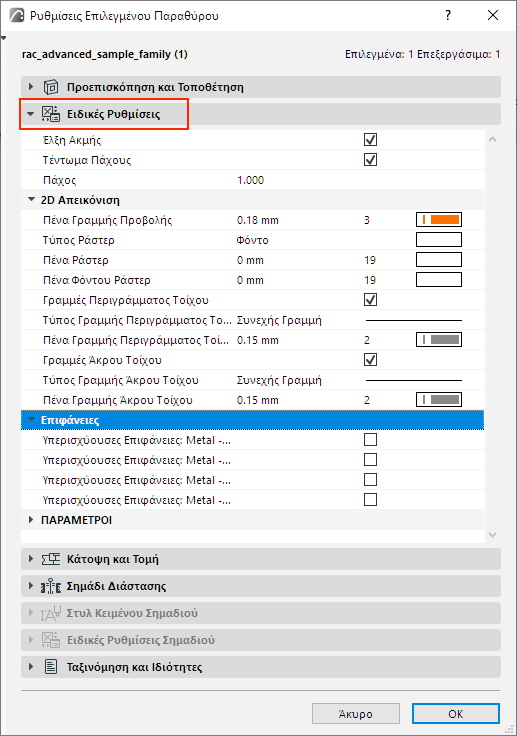
Task: Open Πένα Γραμμής Άκρου Τοίχου pen swatch
Action: [439, 400]
